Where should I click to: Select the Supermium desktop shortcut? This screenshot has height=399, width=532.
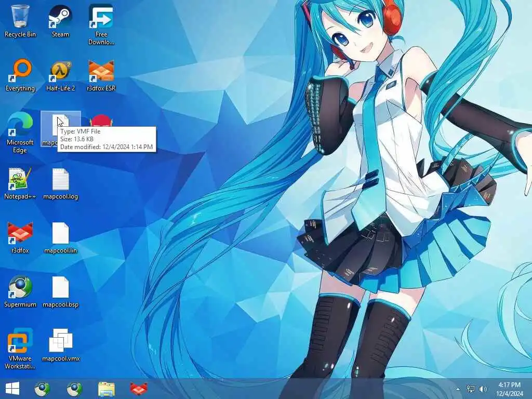point(20,292)
